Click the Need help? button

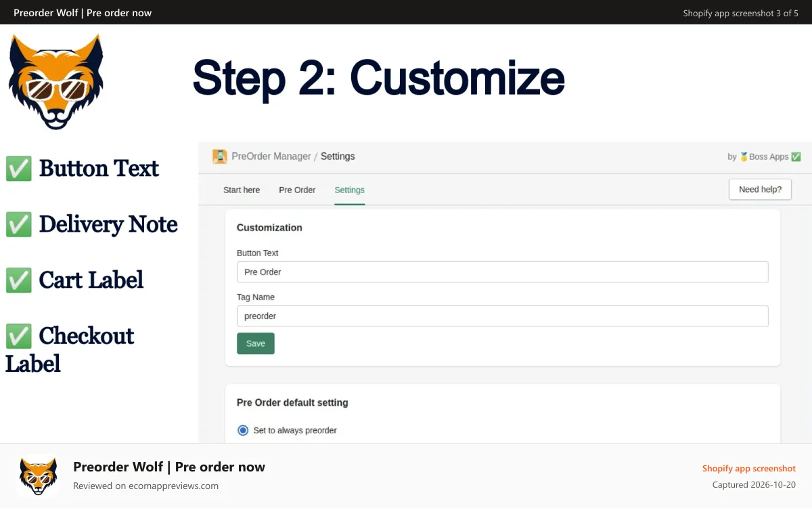[x=760, y=190]
